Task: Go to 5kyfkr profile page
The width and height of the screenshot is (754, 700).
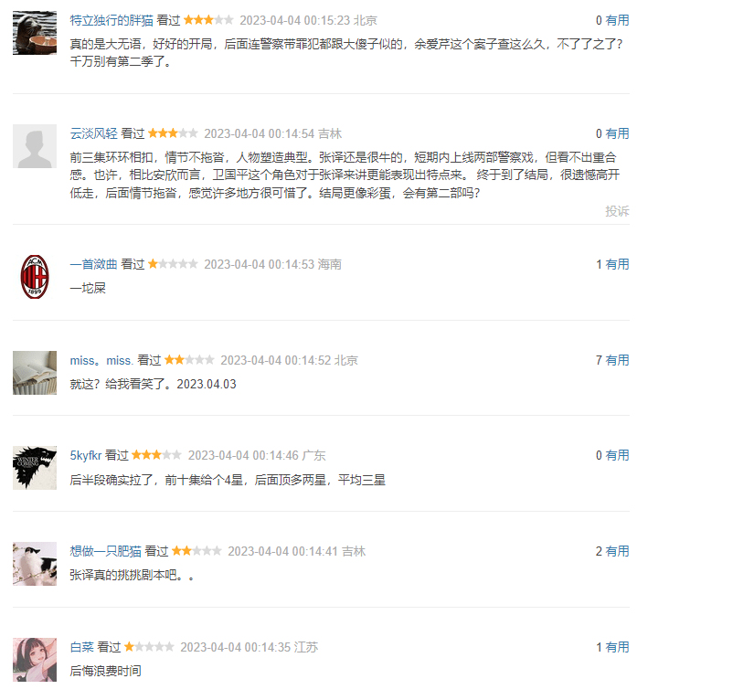Action: (x=86, y=455)
